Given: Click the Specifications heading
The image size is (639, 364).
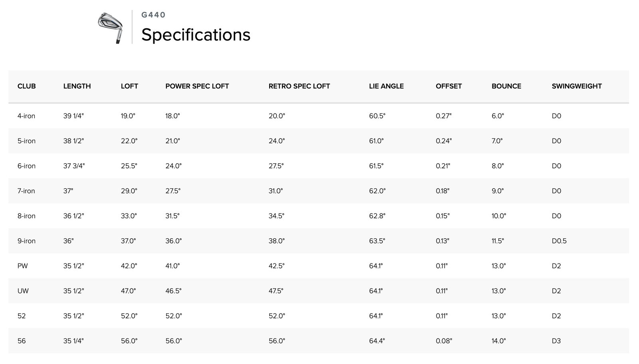Looking at the screenshot, I should (x=196, y=35).
